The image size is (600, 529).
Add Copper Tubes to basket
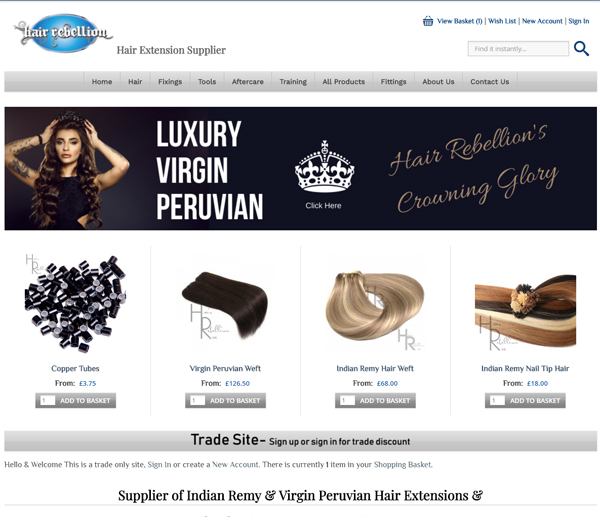click(85, 400)
